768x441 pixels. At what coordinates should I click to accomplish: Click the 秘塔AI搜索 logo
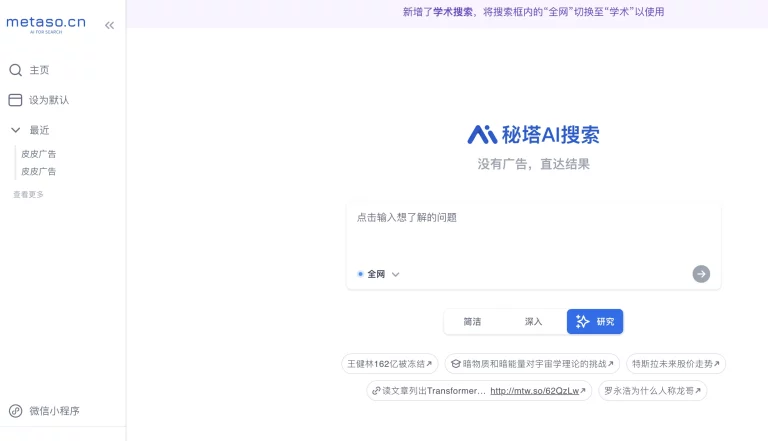[x=533, y=134]
